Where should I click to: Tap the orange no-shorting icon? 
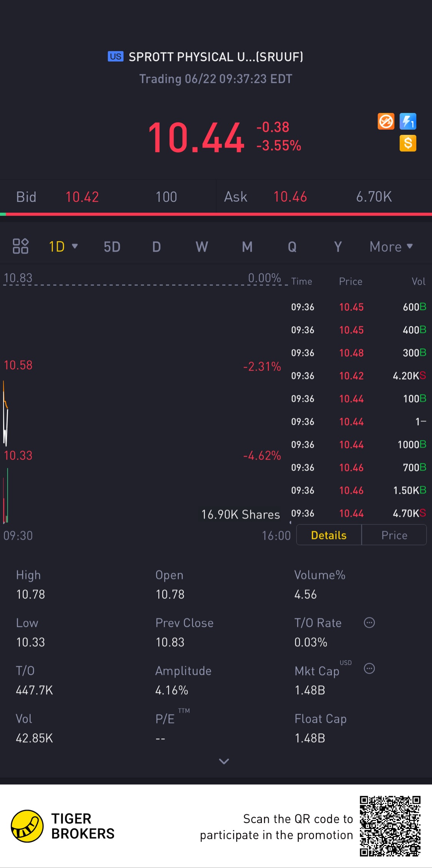[x=386, y=122]
